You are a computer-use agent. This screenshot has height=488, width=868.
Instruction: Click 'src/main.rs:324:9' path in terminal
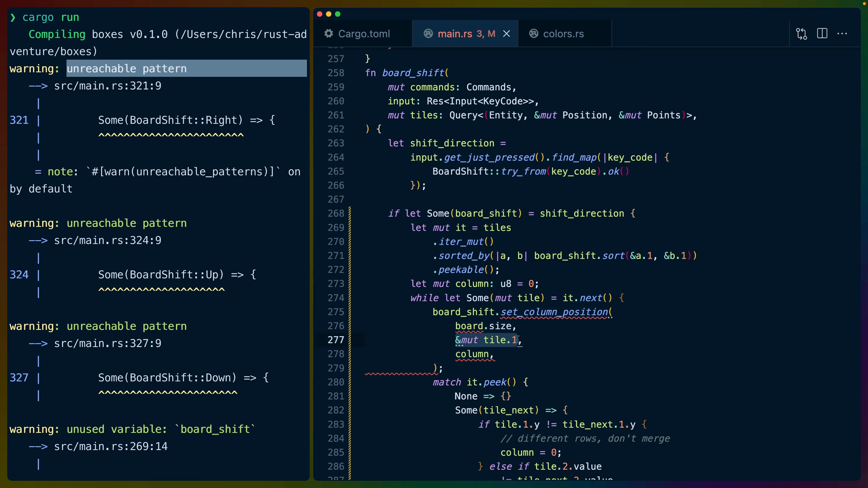pyautogui.click(x=108, y=241)
